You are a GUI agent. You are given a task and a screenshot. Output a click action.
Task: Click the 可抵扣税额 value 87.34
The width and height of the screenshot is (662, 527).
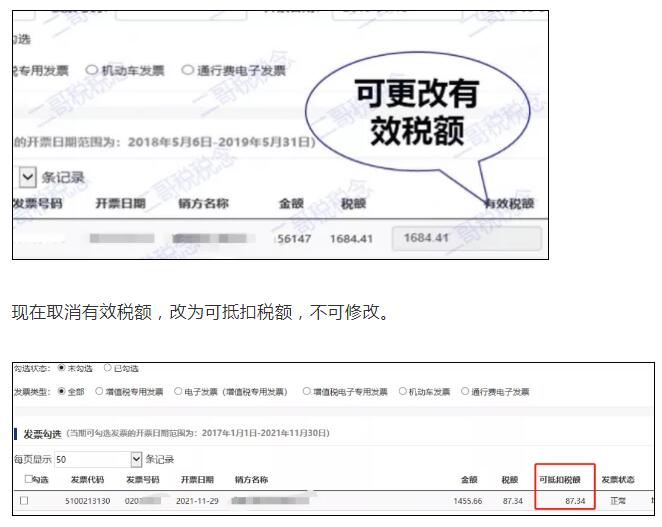point(575,501)
